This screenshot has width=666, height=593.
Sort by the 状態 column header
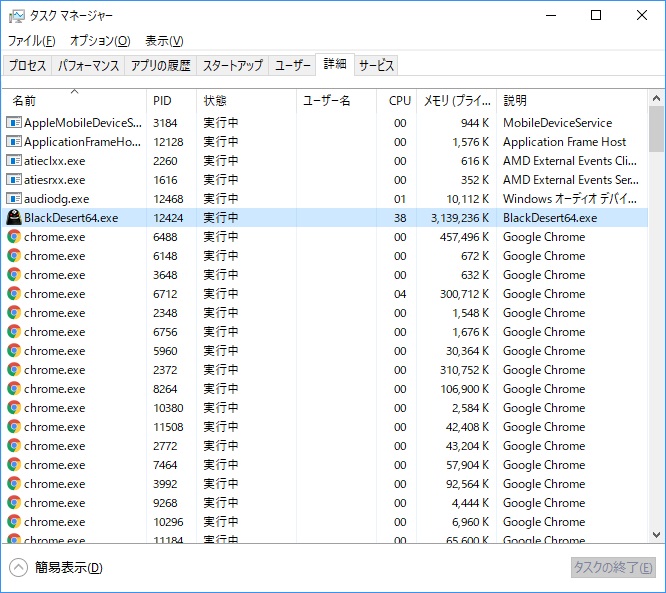point(246,101)
